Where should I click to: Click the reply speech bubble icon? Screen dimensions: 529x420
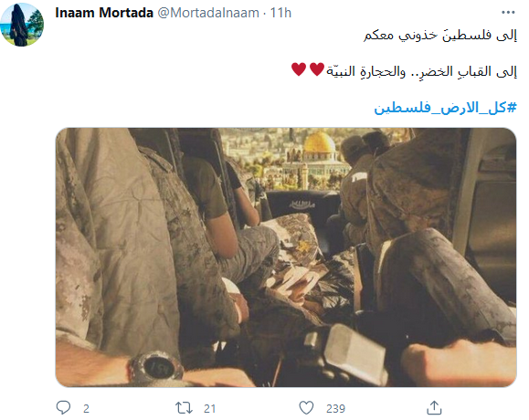[63, 408]
